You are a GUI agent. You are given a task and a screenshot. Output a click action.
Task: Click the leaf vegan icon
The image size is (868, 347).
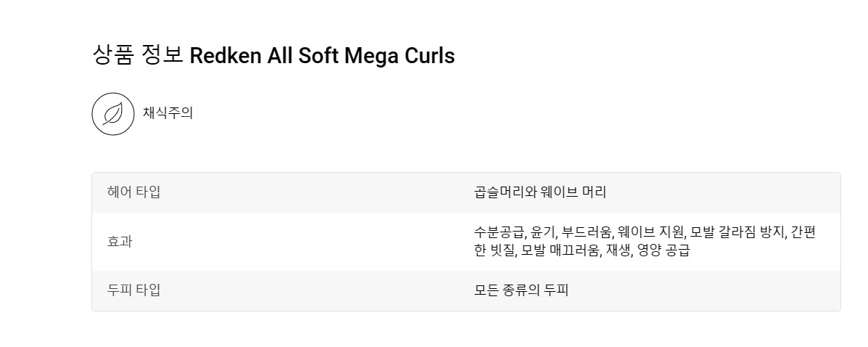pos(113,114)
